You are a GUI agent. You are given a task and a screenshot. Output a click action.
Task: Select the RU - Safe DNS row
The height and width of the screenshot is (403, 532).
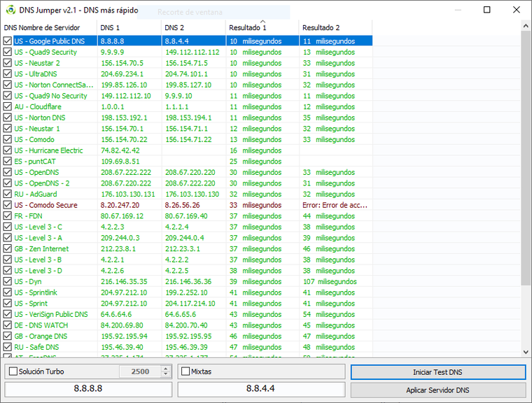188,347
